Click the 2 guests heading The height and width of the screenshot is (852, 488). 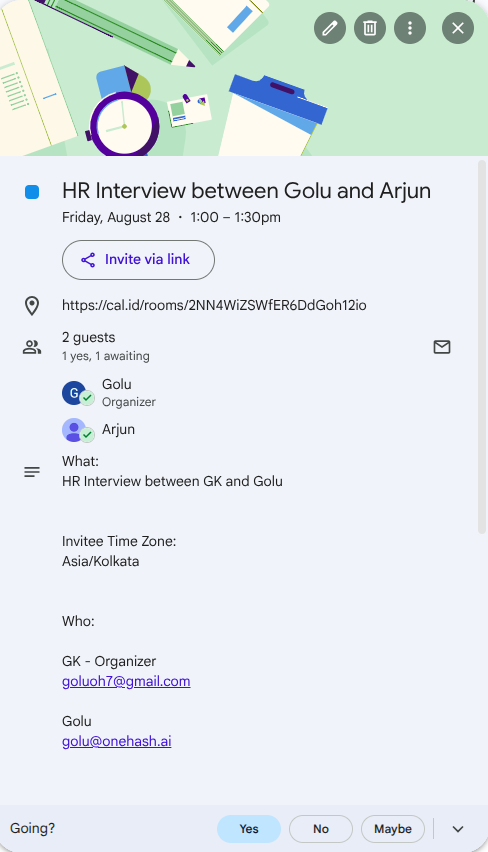pos(89,337)
